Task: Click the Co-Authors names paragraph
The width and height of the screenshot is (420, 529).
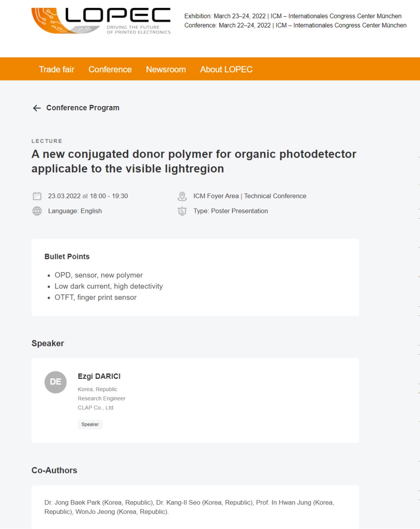Action: [x=189, y=507]
